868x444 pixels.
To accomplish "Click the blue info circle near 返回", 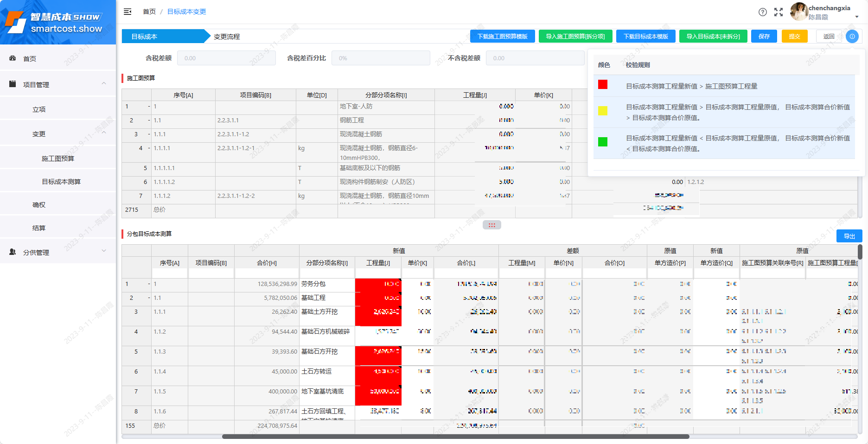I will [852, 36].
